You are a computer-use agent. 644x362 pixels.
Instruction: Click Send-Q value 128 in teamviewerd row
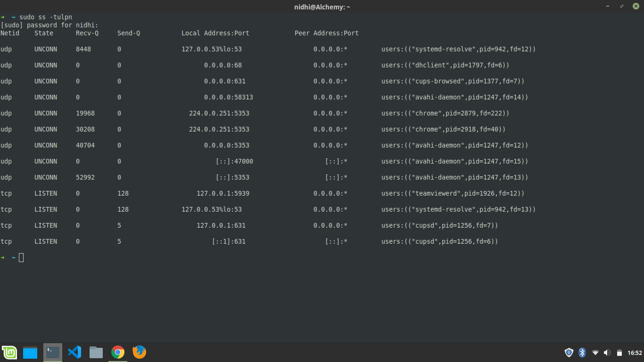[123, 193]
